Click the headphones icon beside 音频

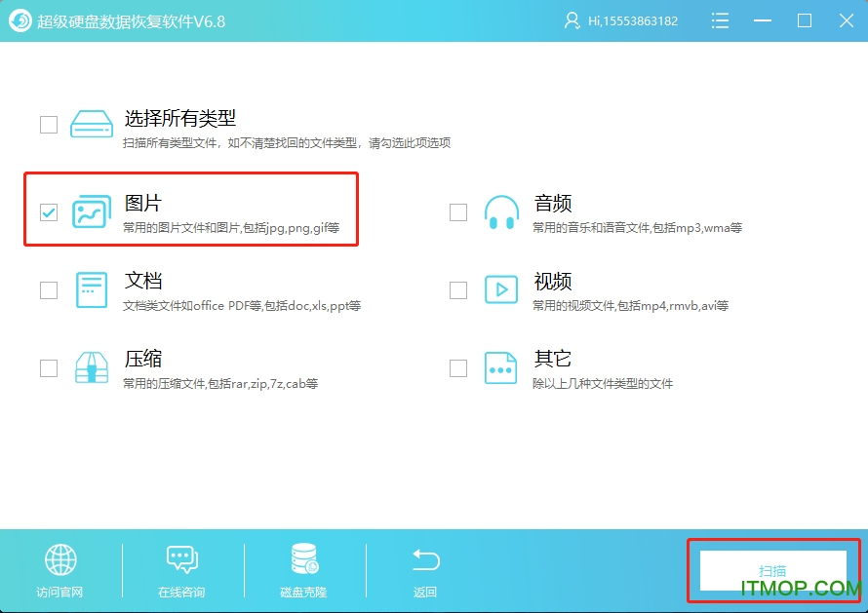(x=501, y=210)
